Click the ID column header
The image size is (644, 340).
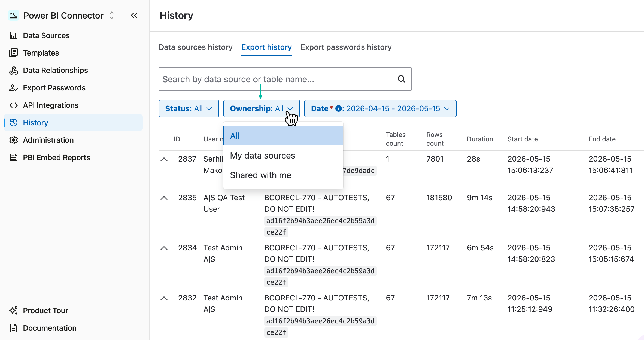[x=177, y=139]
